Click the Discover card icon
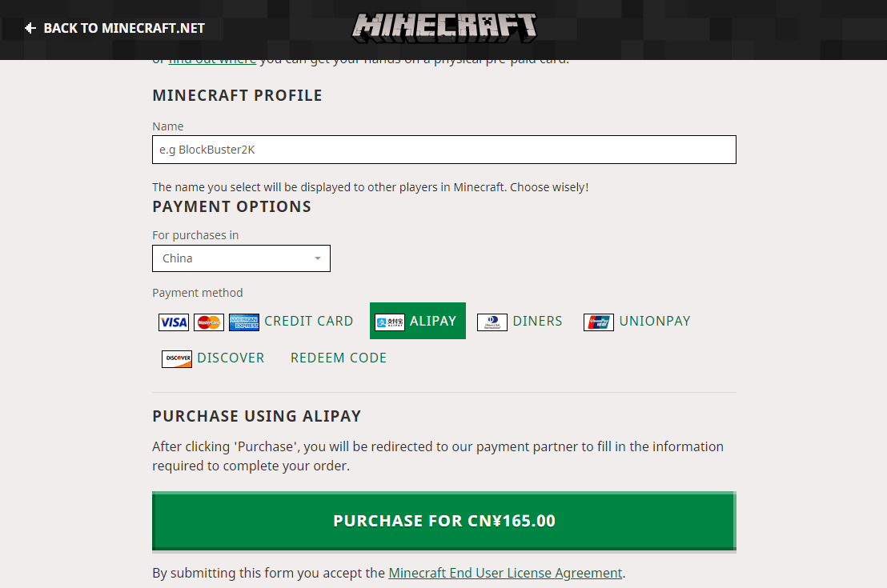 (177, 358)
